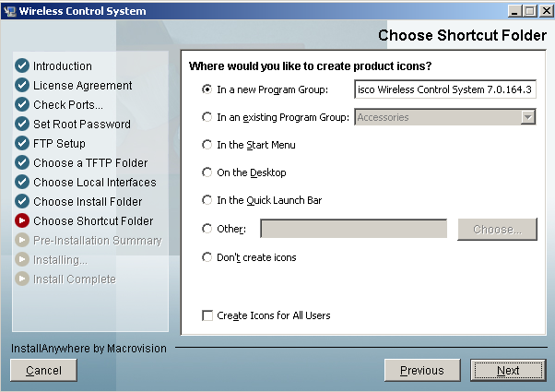Click the Install Complete step icon

point(22,279)
